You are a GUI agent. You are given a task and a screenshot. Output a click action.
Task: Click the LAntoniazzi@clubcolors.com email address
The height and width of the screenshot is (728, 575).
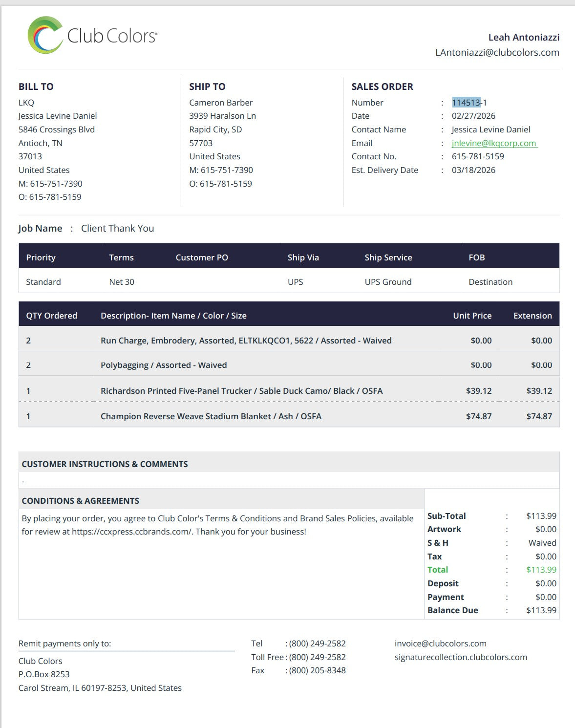497,52
